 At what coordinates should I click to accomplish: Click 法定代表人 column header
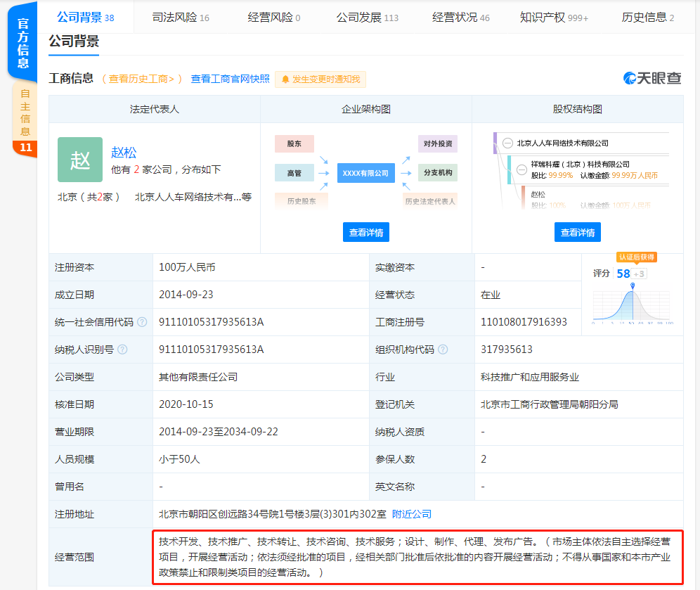tap(155, 110)
